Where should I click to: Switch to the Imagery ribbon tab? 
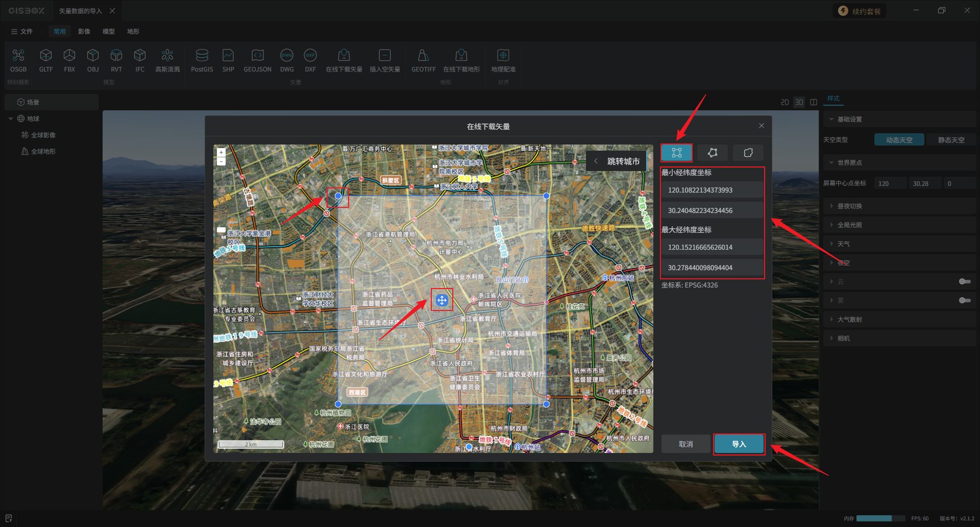tap(84, 32)
